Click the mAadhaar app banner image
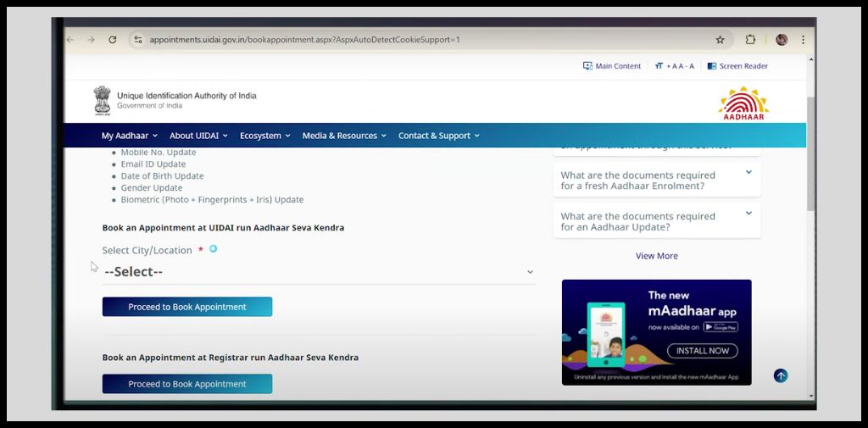 (657, 332)
